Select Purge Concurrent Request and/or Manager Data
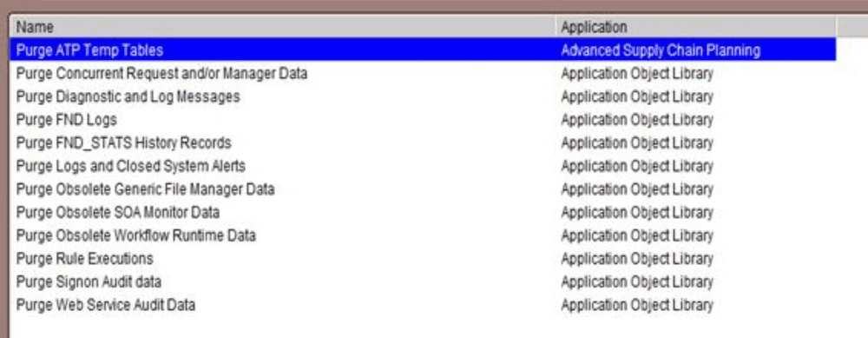The image size is (868, 338). point(161,73)
